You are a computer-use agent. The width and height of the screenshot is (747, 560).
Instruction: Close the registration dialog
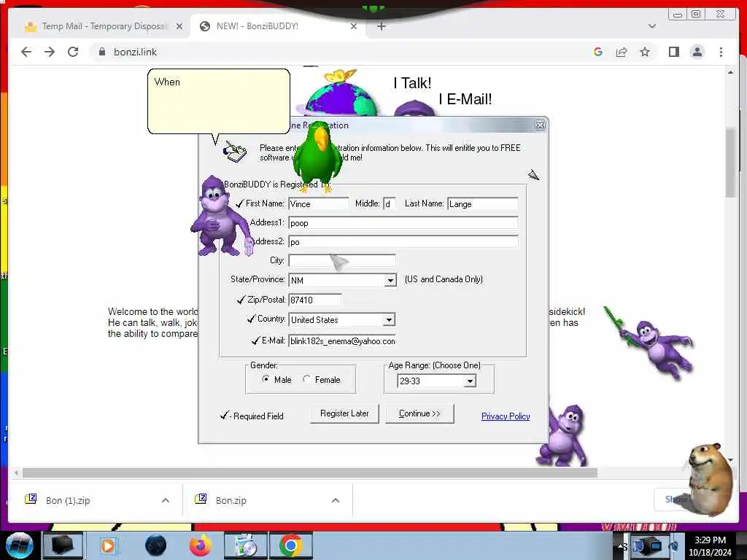tap(540, 125)
